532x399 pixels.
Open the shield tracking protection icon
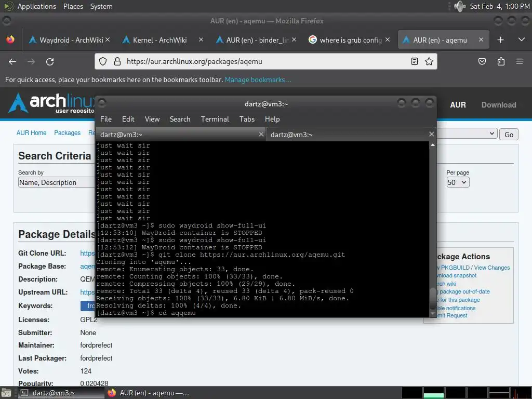103,61
